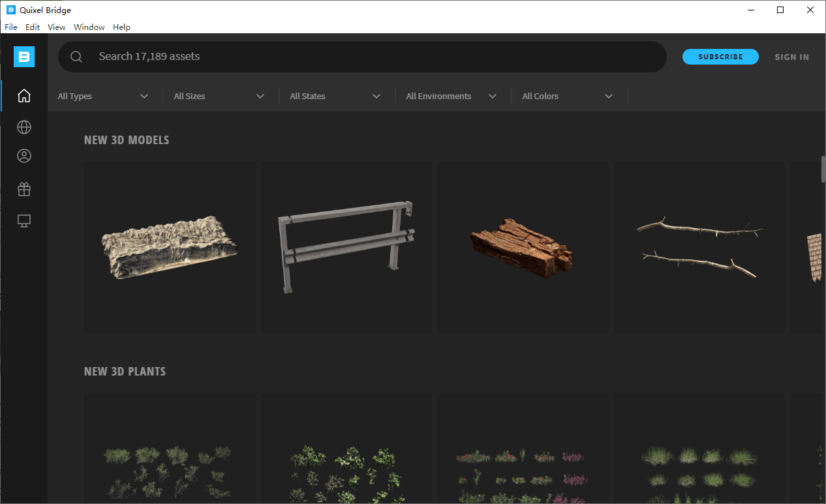Close the Quixel Bridge window
Viewport: 826px width, 504px height.
click(810, 10)
